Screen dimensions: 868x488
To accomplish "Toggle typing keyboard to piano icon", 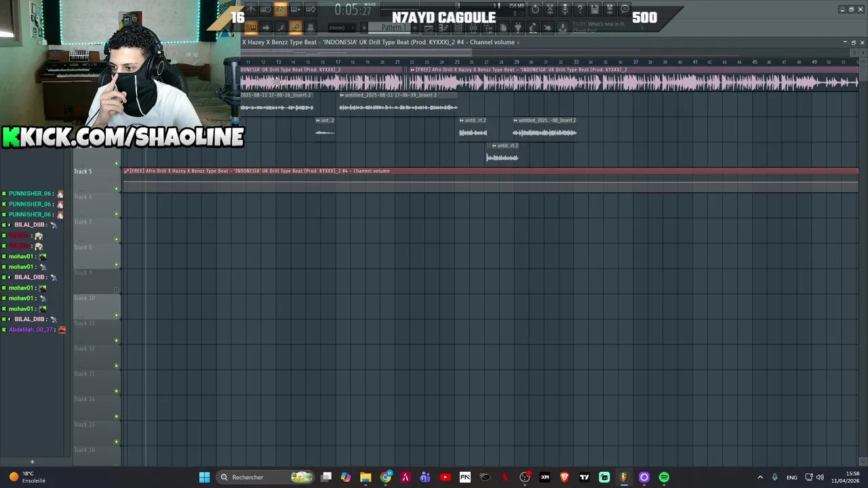I will [250, 27].
